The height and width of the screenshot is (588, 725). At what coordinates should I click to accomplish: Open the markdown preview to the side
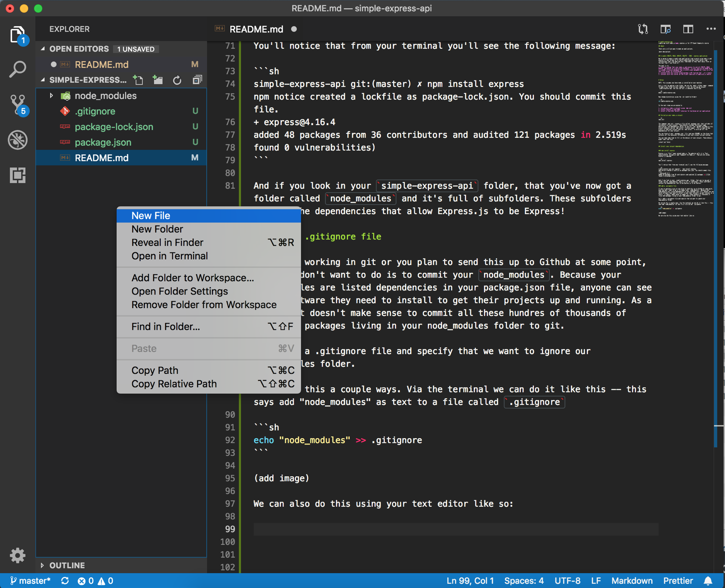pyautogui.click(x=665, y=29)
